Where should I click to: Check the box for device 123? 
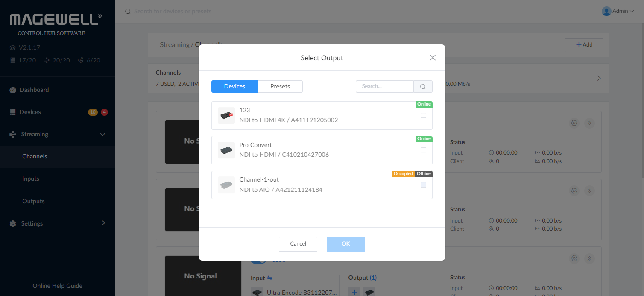pos(423,115)
